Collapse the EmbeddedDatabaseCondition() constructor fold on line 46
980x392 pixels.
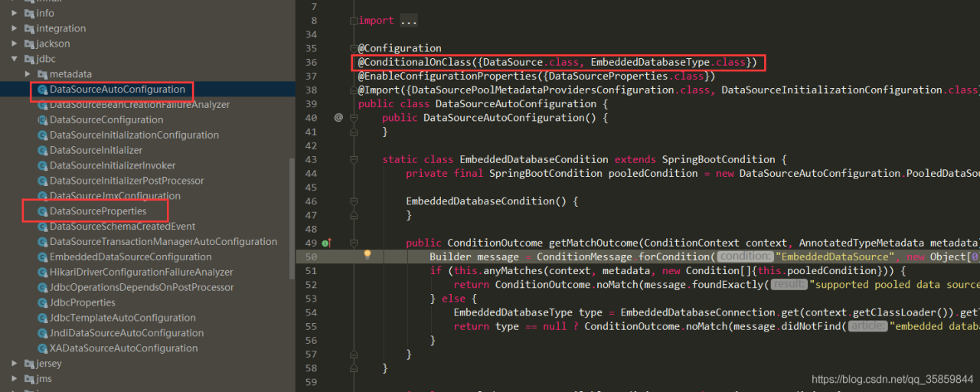pyautogui.click(x=353, y=201)
